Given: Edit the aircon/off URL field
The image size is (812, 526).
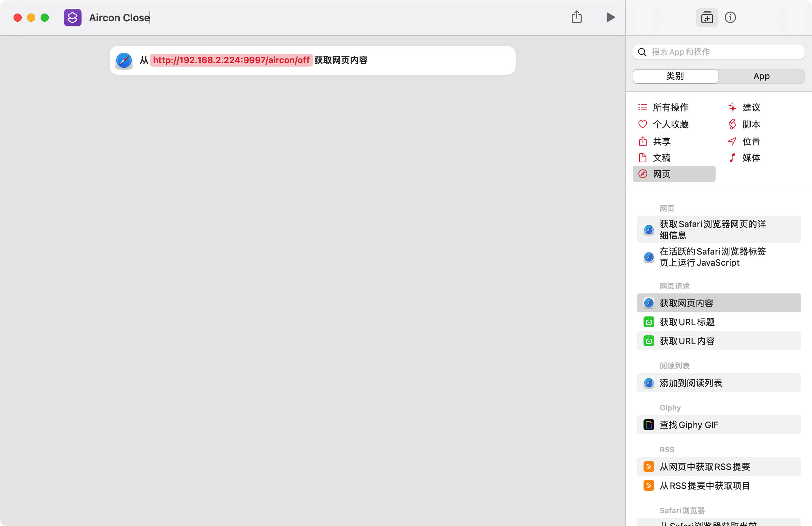Looking at the screenshot, I should point(231,60).
